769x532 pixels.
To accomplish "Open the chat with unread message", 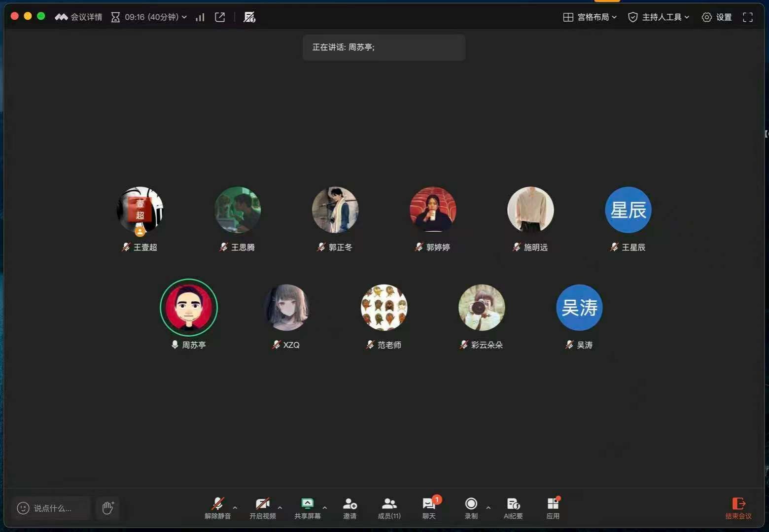I will point(429,508).
